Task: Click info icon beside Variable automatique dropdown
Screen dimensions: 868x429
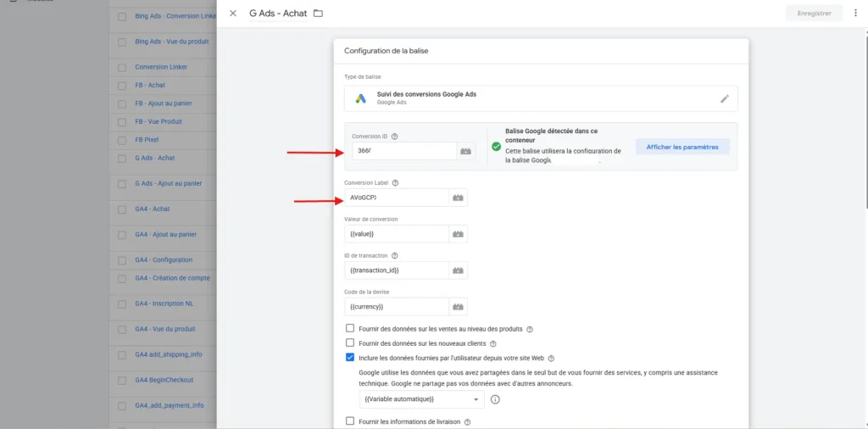Action: (x=495, y=399)
